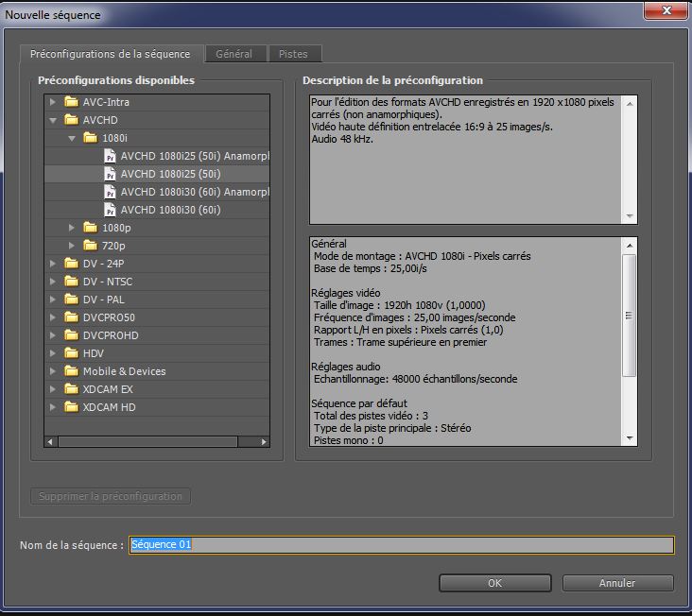Click the settings summary scroll-down arrow
This screenshot has height=616, width=692.
click(x=630, y=438)
